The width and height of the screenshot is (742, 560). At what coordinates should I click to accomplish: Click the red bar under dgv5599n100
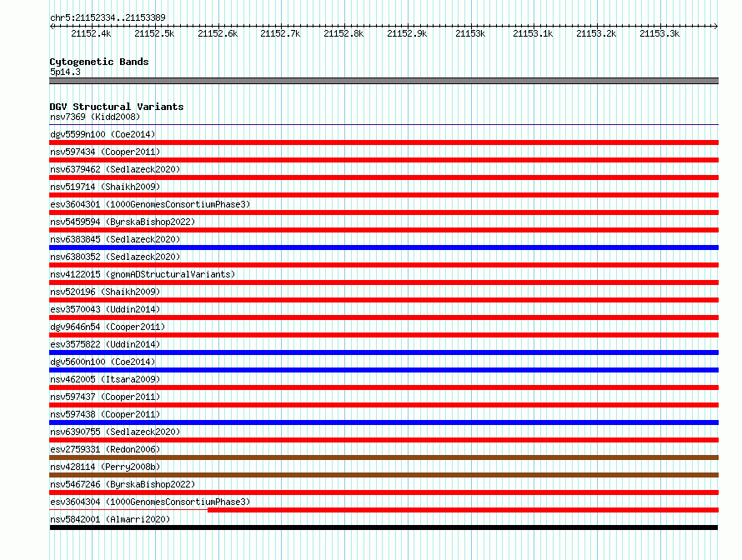click(x=384, y=142)
